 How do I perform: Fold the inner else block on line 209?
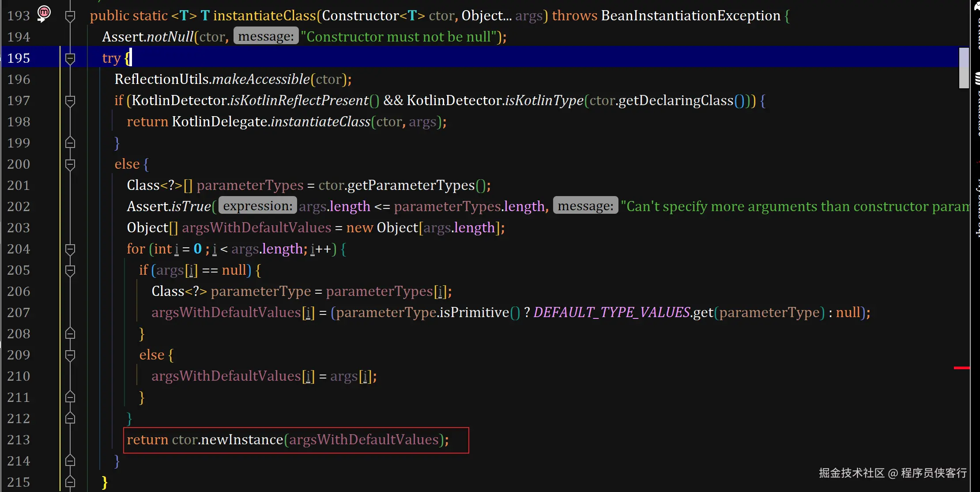point(70,355)
